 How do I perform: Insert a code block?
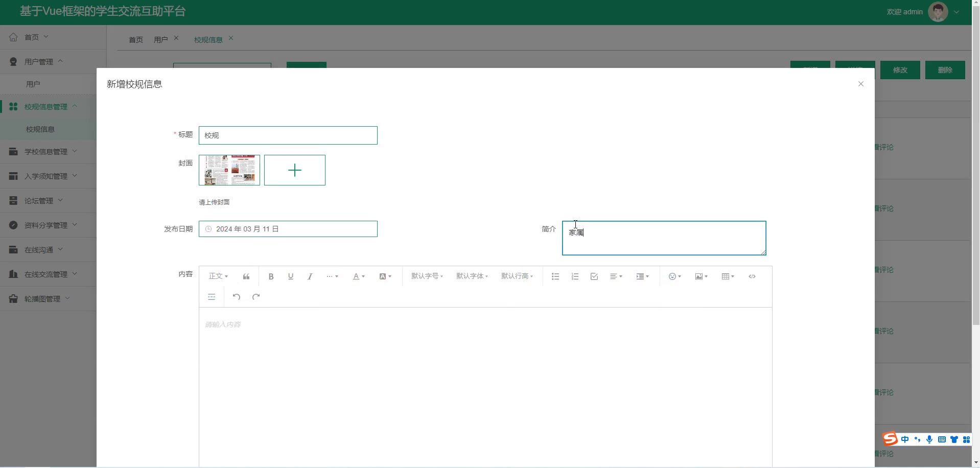tap(752, 276)
